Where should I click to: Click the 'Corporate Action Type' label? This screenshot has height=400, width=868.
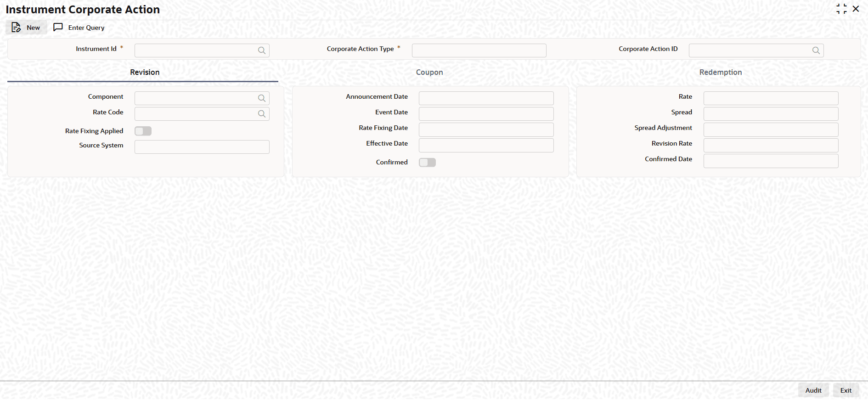point(361,49)
